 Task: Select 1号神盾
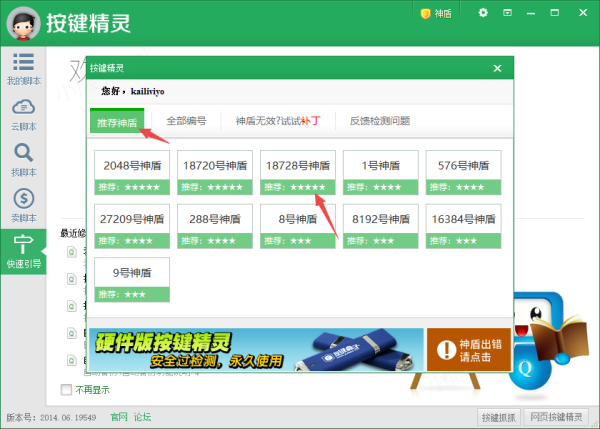[x=380, y=173]
